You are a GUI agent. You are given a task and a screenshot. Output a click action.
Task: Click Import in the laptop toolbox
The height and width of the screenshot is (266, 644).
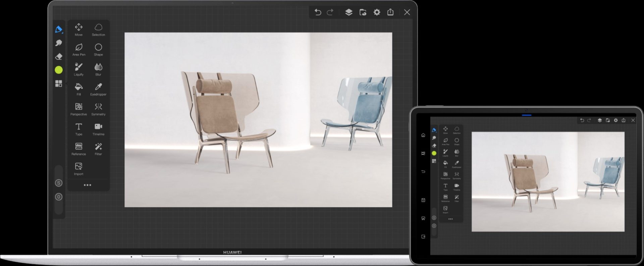tap(78, 168)
